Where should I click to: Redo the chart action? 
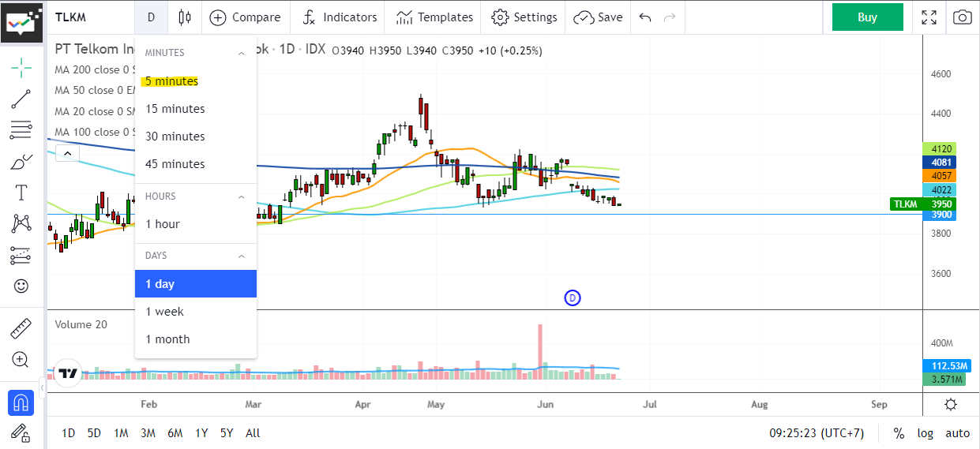tap(670, 17)
